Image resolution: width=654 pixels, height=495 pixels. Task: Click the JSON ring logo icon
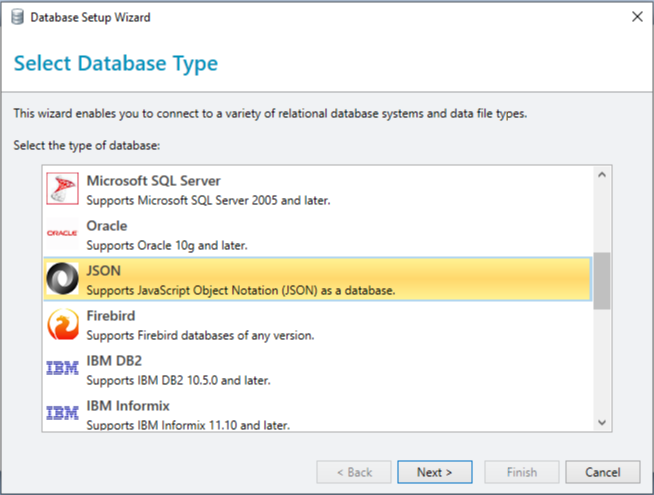[x=62, y=279]
